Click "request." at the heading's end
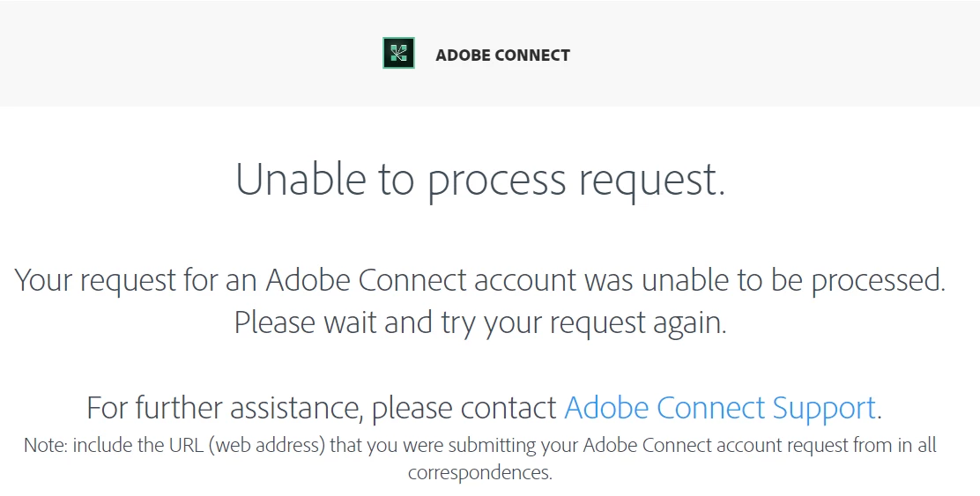980x496 pixels. 651,180
